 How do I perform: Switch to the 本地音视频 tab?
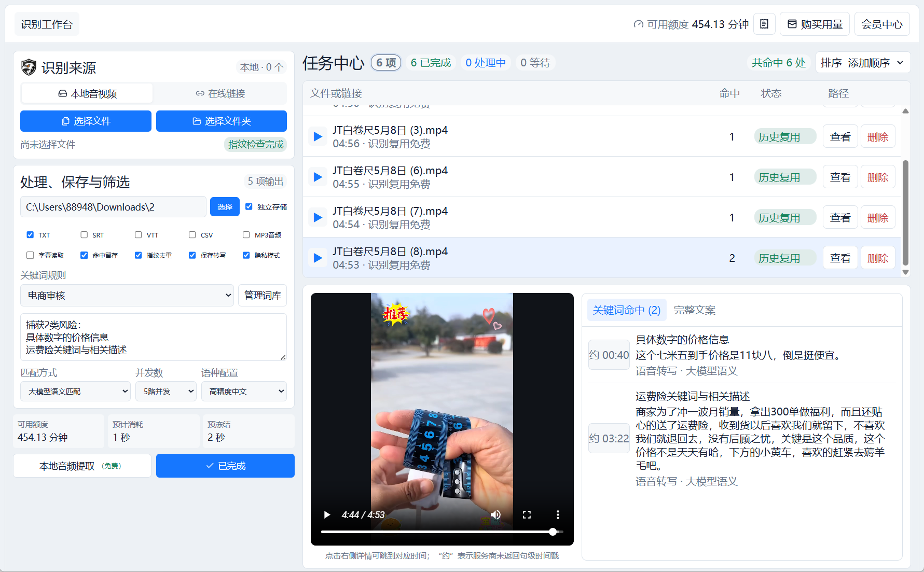87,93
